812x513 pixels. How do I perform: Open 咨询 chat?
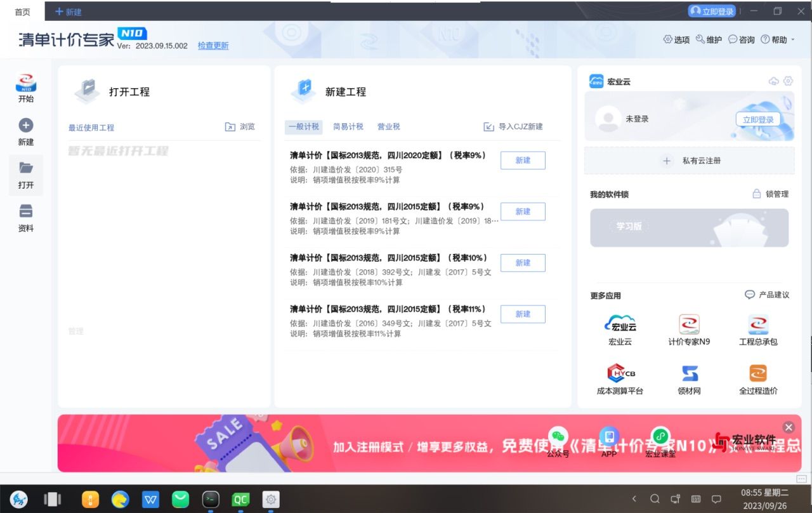[742, 39]
